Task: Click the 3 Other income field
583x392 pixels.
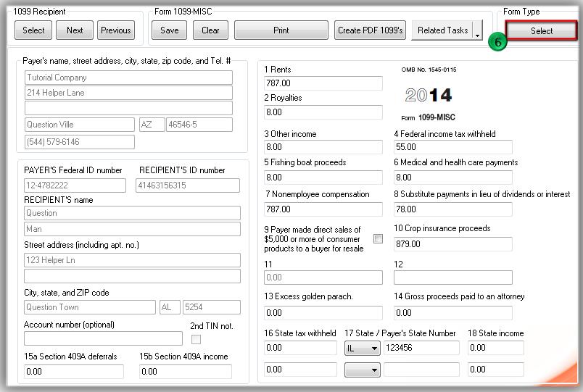Action: point(323,147)
